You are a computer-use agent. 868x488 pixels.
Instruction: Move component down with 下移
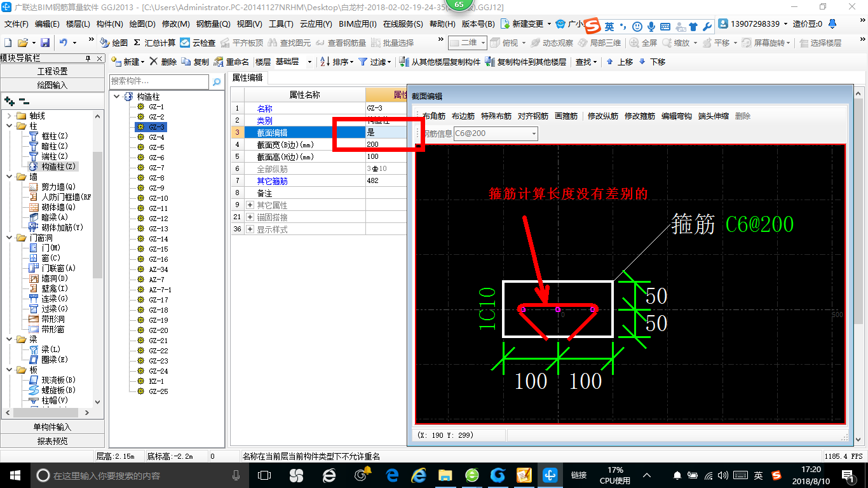(652, 62)
